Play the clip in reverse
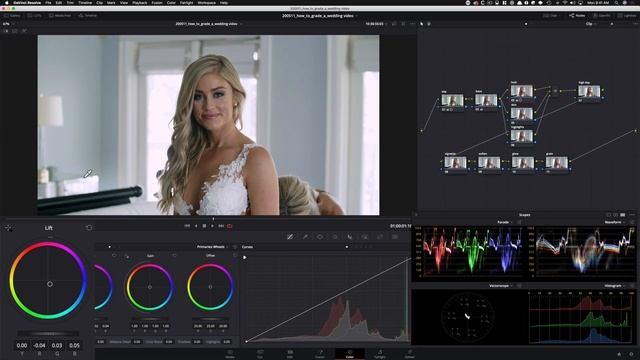This screenshot has height=360, width=640. [196, 226]
